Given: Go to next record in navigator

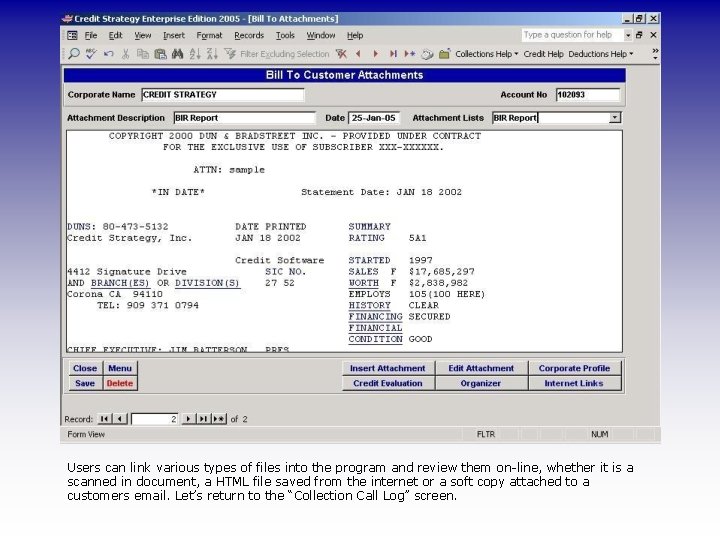Looking at the screenshot, I should (x=188, y=419).
